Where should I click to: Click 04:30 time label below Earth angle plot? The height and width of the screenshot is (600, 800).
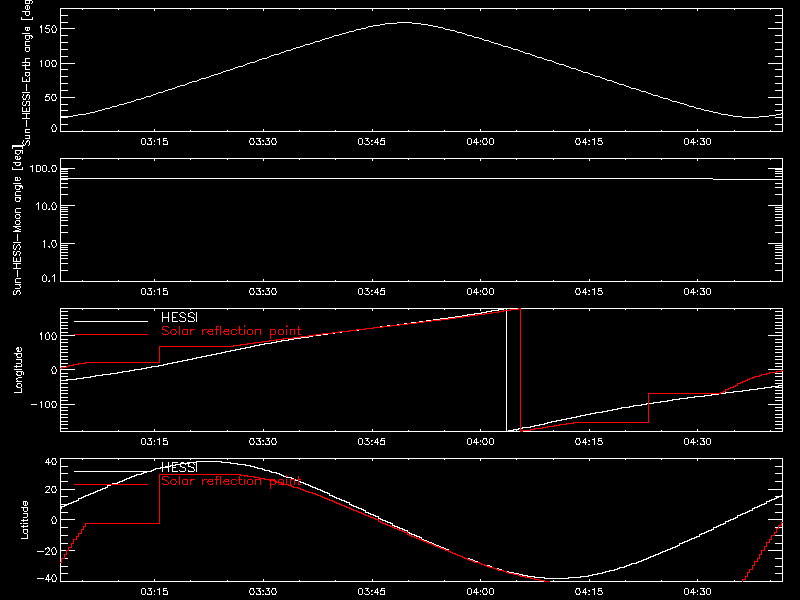tap(697, 142)
